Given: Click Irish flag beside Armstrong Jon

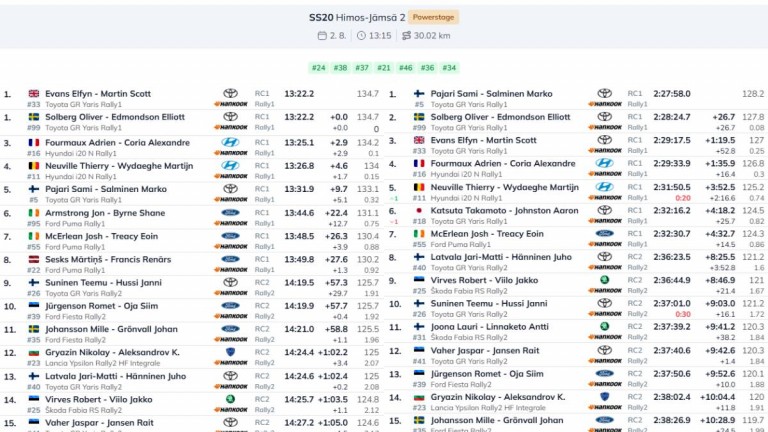Looking at the screenshot, I should (34, 213).
